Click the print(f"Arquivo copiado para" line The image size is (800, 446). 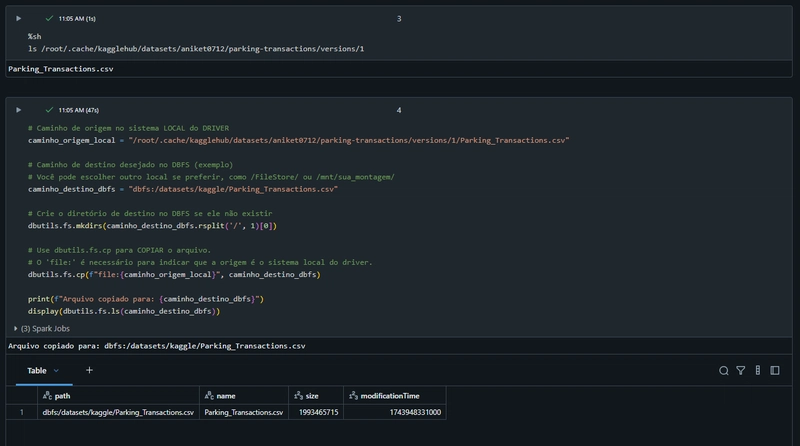pyautogui.click(x=146, y=299)
